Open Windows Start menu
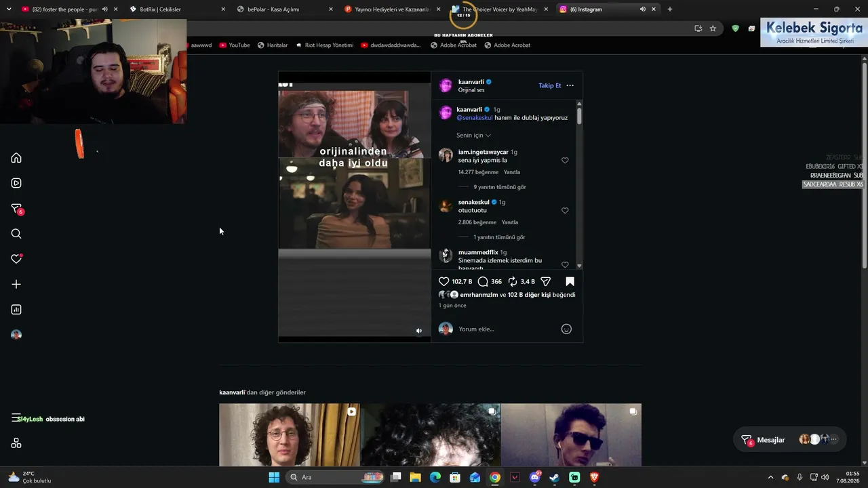Image resolution: width=868 pixels, height=488 pixels. [274, 477]
